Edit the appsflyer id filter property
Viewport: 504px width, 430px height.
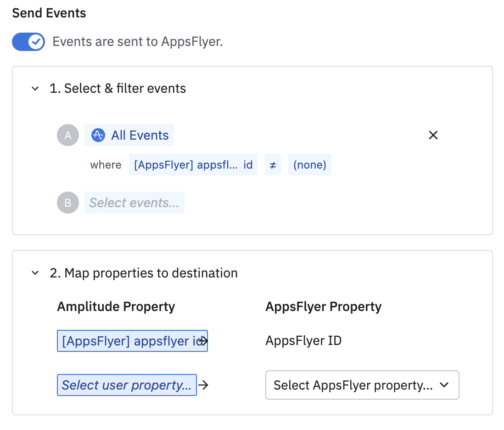point(193,165)
